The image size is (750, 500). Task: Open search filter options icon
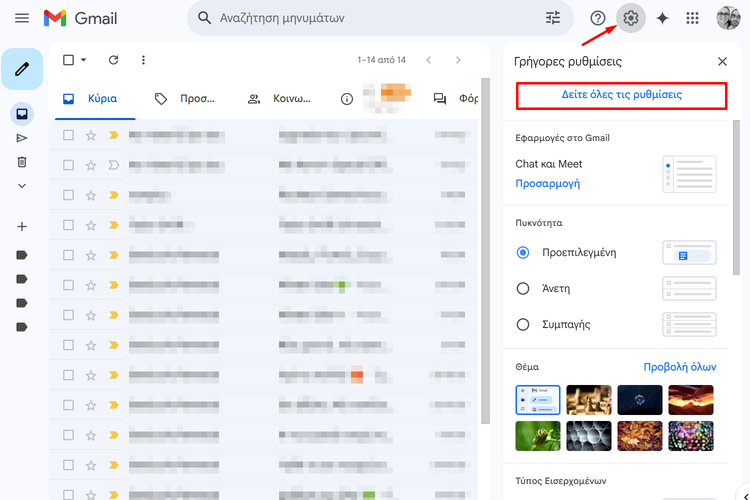(x=553, y=18)
